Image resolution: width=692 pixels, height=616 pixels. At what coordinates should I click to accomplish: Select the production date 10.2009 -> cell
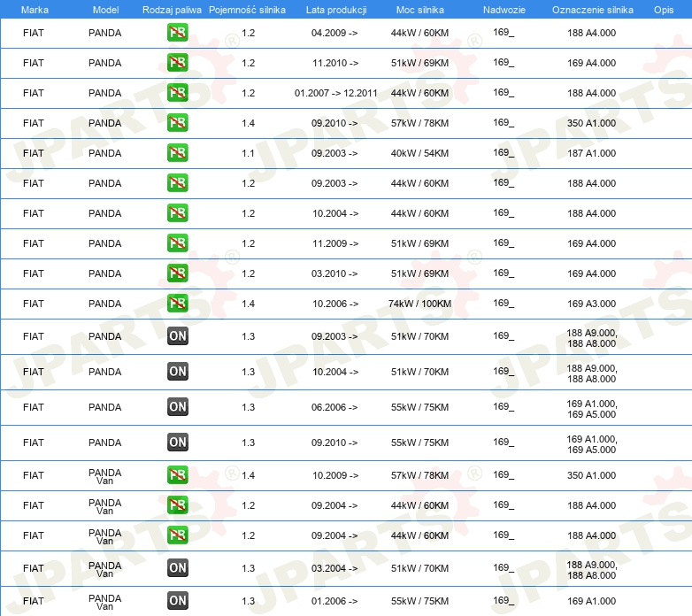click(335, 475)
